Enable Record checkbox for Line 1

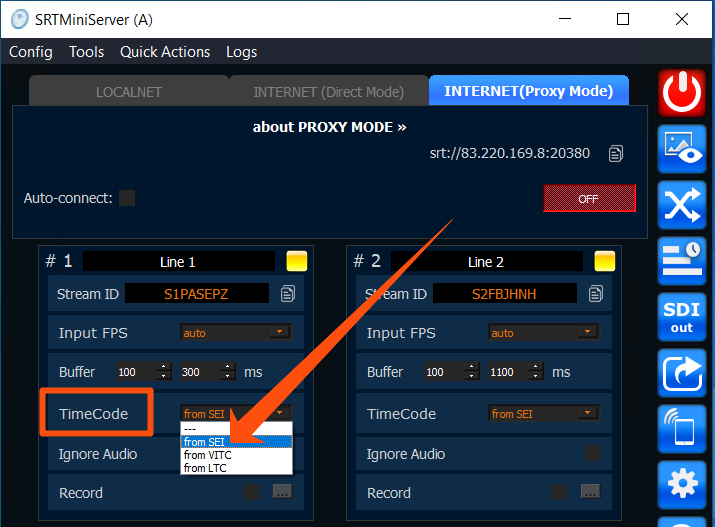coord(251,492)
